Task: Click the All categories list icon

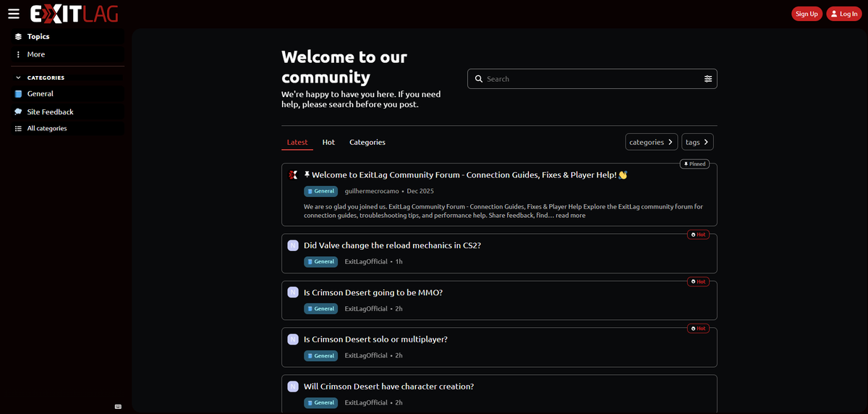Action: coord(19,128)
